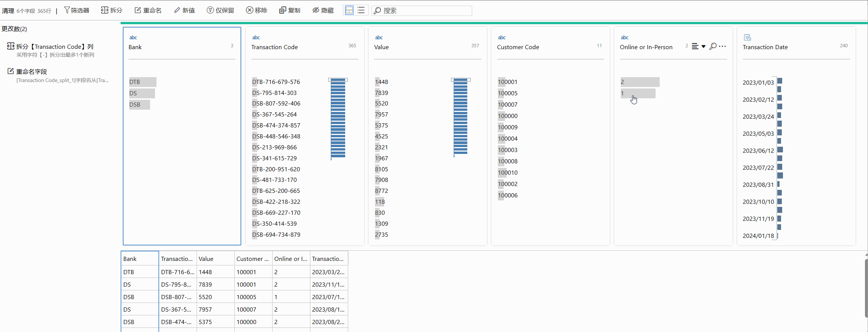Viewport: 868px width, 332px height.
Task: Select value 1 in Online or In-Person
Action: (638, 93)
